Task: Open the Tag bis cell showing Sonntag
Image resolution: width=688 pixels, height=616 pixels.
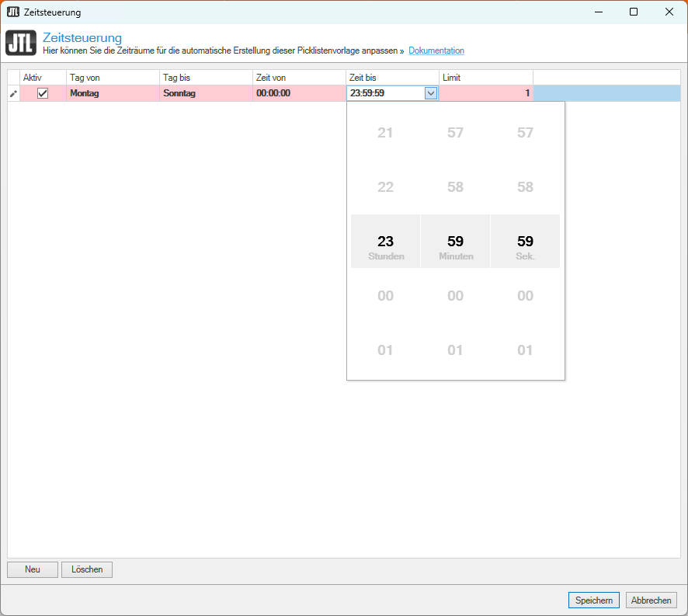Action: [206, 93]
